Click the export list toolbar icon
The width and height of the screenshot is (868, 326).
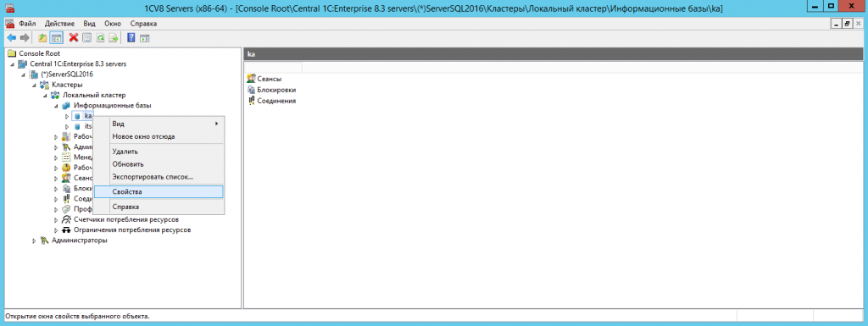pos(113,38)
